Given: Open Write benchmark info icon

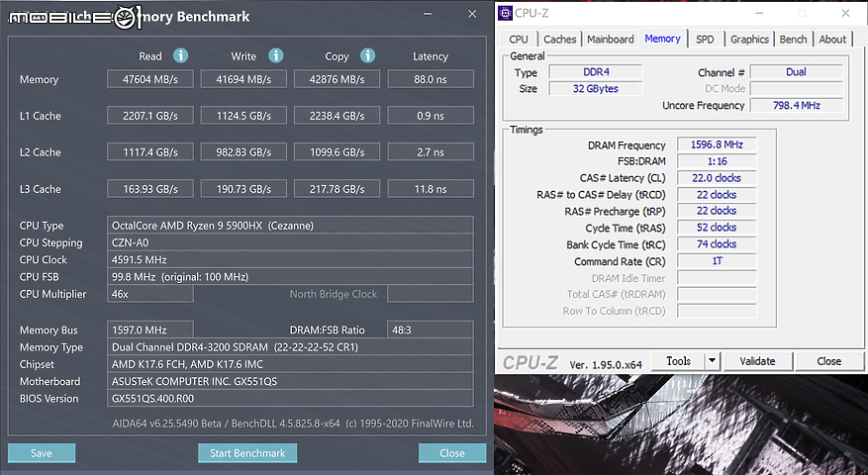Looking at the screenshot, I should [276, 55].
